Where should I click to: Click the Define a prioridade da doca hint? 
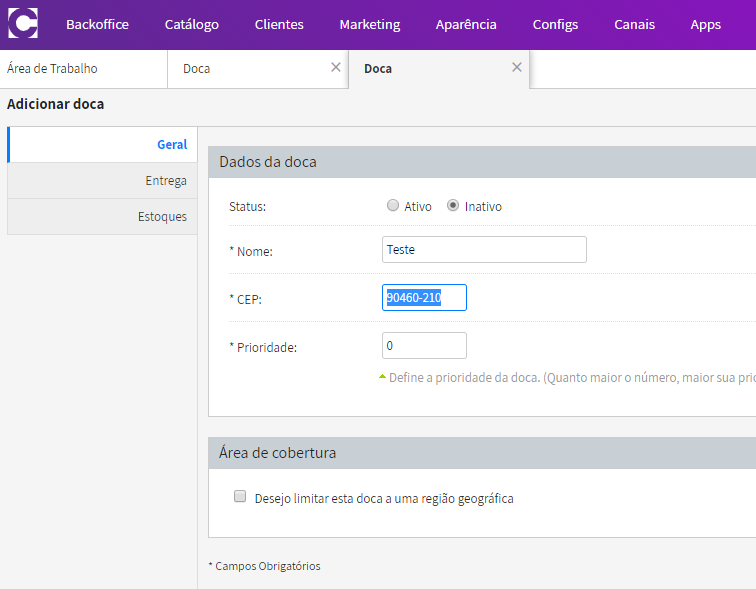(572, 377)
